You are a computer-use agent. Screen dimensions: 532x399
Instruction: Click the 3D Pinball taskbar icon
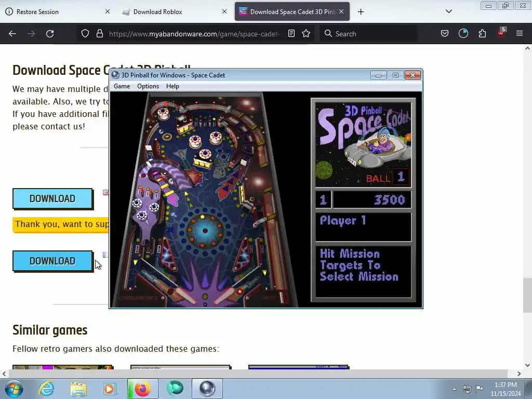pos(207,389)
